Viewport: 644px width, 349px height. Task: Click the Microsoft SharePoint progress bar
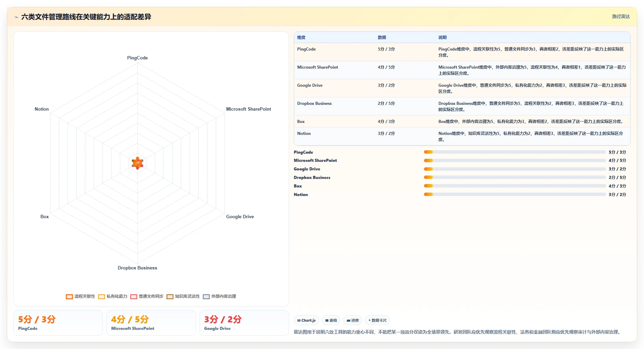(515, 160)
